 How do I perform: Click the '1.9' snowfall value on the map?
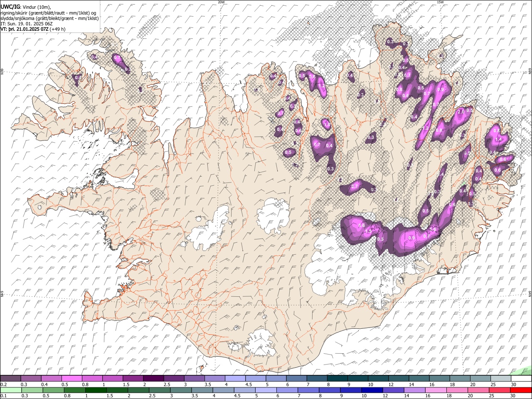coord(368,232)
